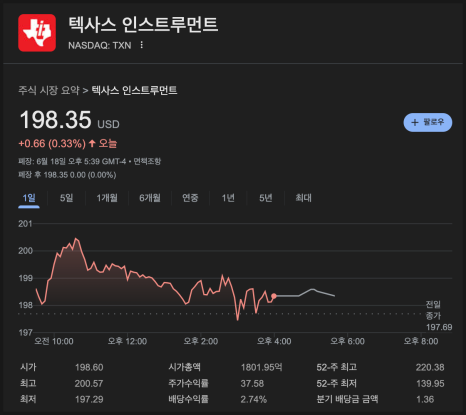Show the 6개월 chart range
The height and width of the screenshot is (415, 466).
pos(150,198)
